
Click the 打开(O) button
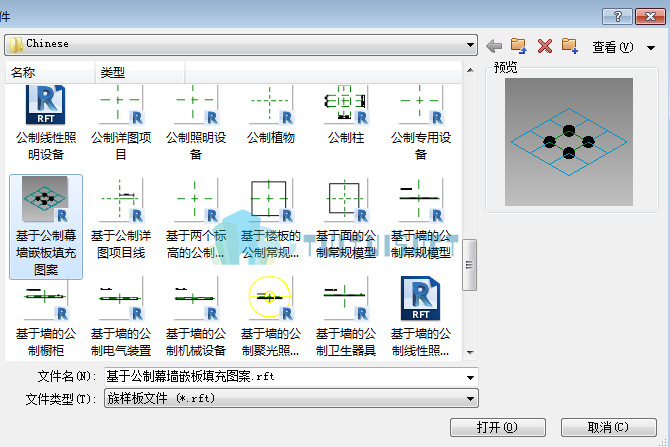[497, 427]
